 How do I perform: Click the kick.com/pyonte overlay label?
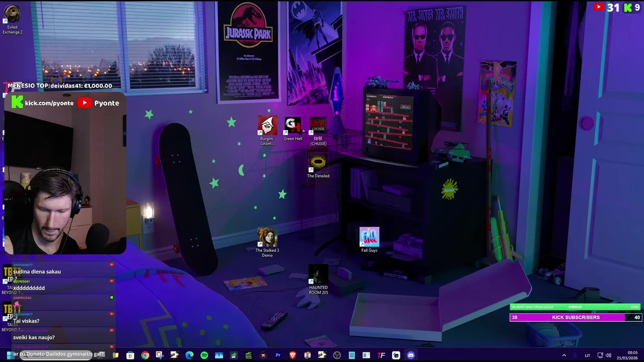[43, 103]
